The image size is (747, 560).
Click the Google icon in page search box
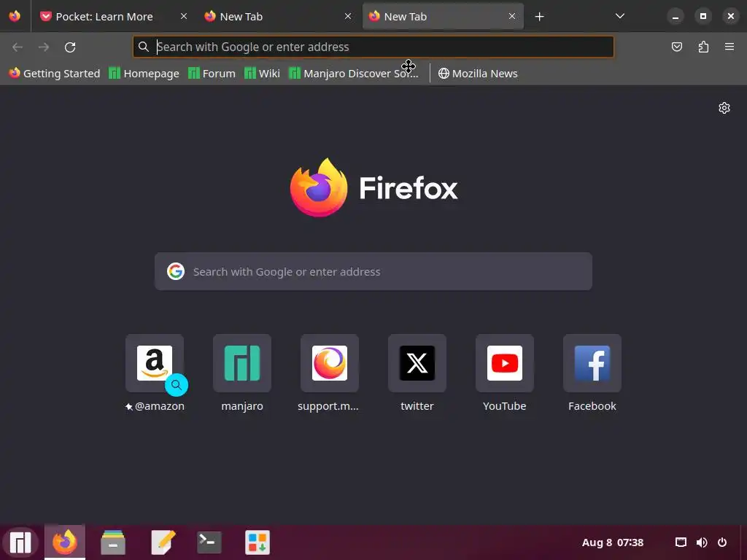(176, 271)
